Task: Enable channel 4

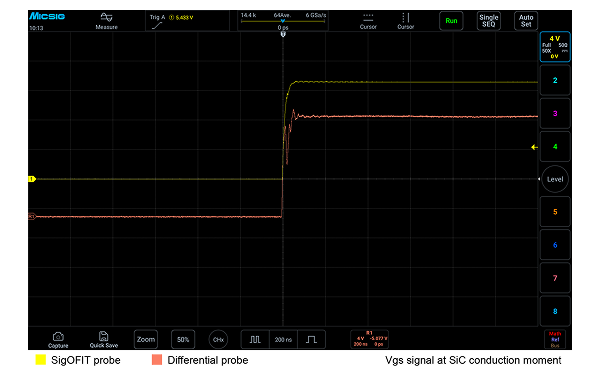Action: (555, 147)
